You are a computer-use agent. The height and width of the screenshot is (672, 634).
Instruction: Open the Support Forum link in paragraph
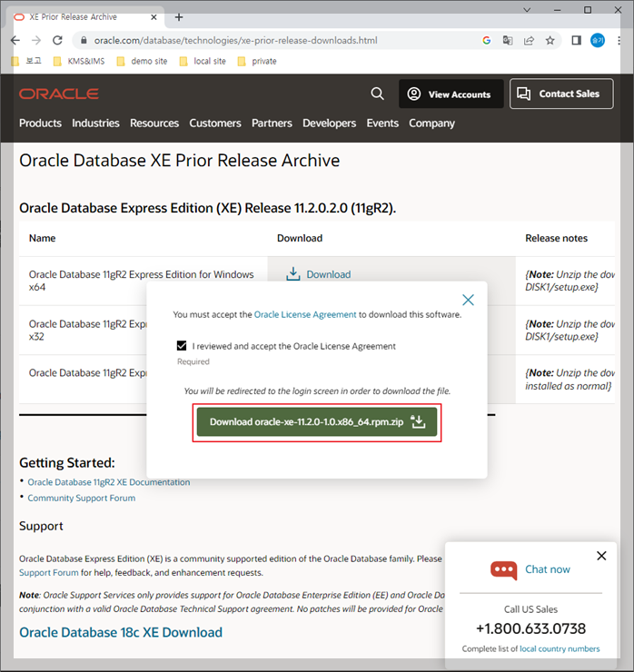coord(49,573)
